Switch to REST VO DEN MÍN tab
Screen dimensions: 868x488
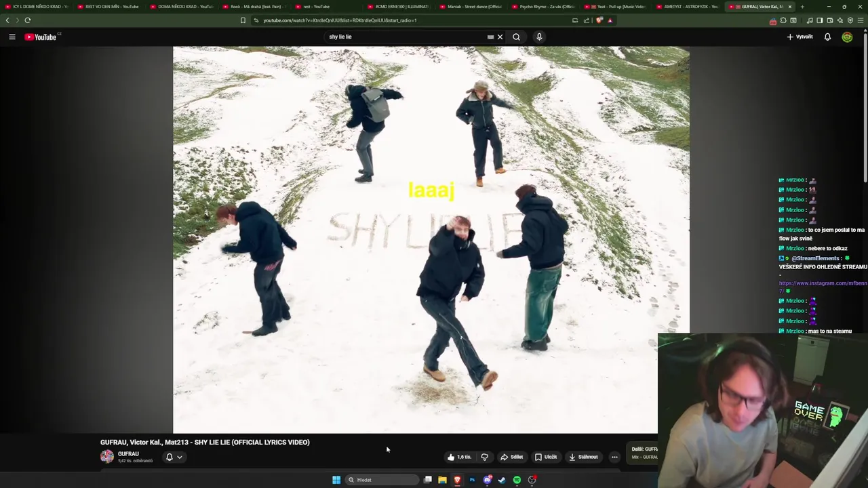tap(108, 7)
